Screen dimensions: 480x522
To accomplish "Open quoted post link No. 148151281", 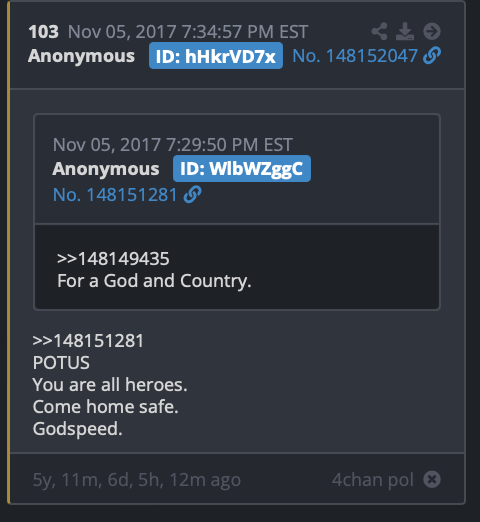I will tap(115, 195).
